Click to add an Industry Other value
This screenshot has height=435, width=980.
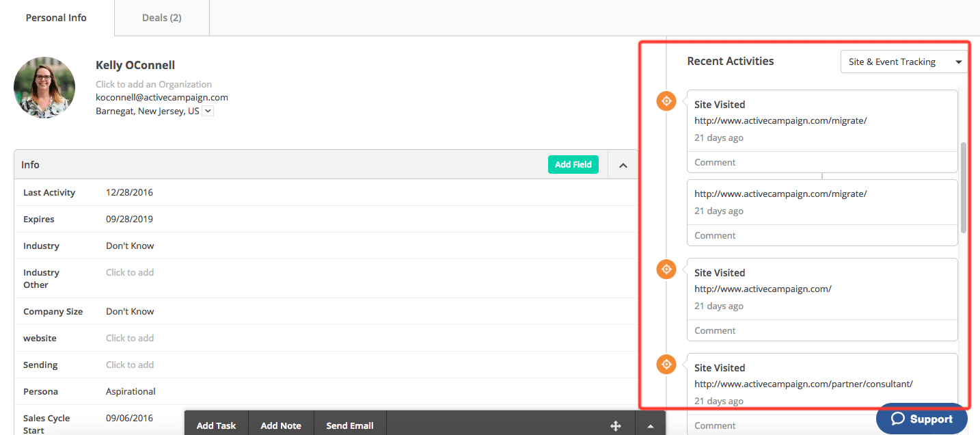click(x=130, y=272)
